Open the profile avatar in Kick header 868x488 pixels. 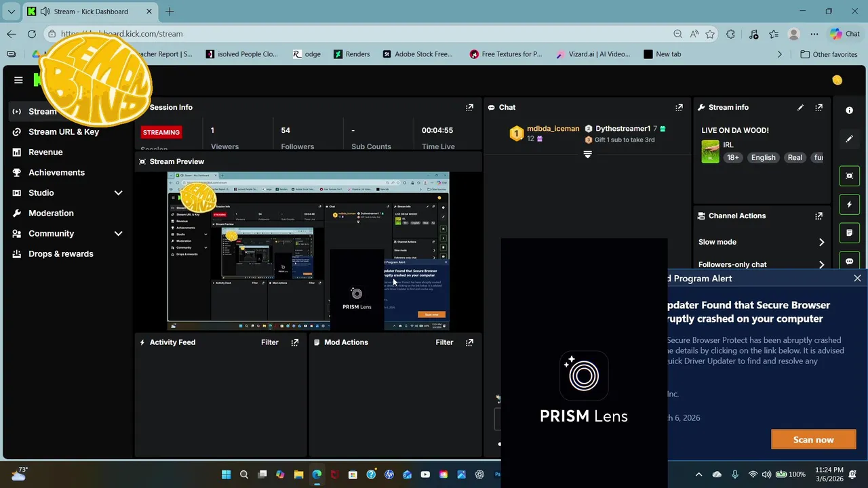click(x=837, y=80)
